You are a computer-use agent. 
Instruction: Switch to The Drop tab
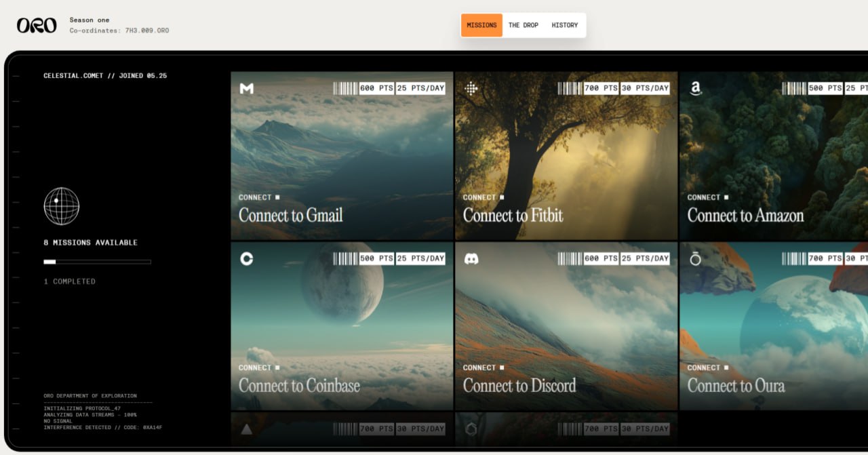coord(524,25)
